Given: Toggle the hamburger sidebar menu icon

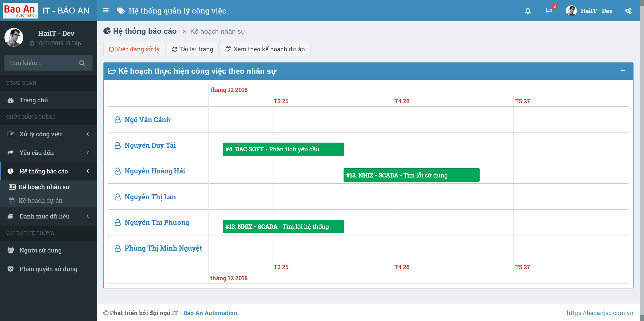Looking at the screenshot, I should (106, 11).
